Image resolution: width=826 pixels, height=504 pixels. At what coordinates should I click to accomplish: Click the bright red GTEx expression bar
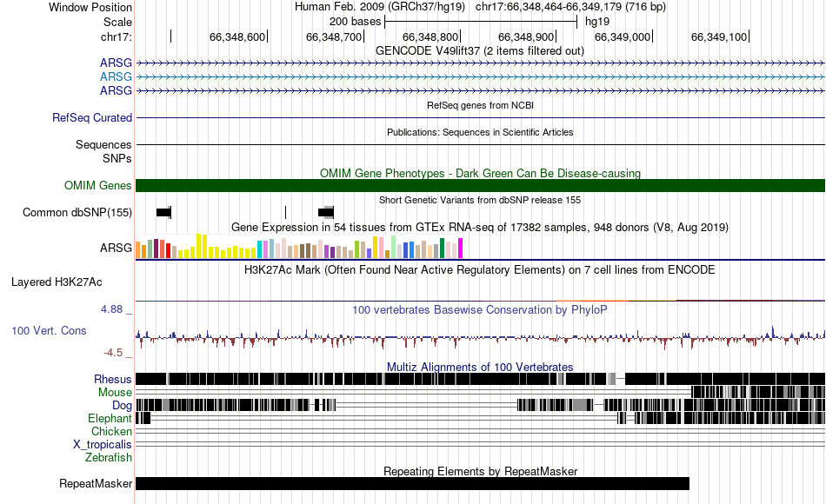coord(168,250)
